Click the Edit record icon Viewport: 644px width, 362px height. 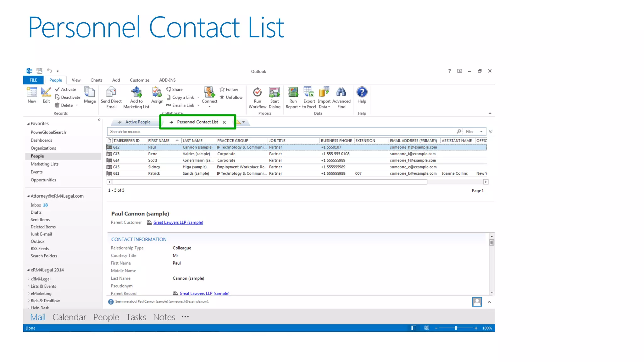coord(46,92)
